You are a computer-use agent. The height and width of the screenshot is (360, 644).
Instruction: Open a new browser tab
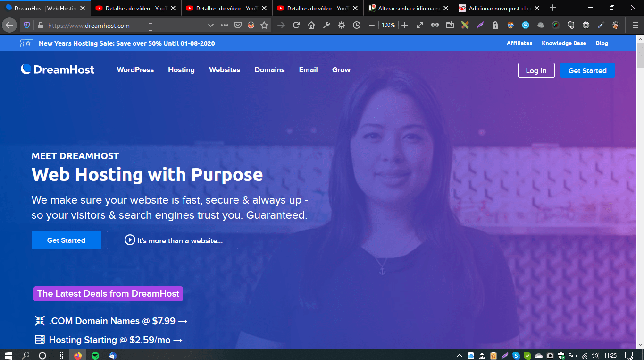[x=553, y=8]
